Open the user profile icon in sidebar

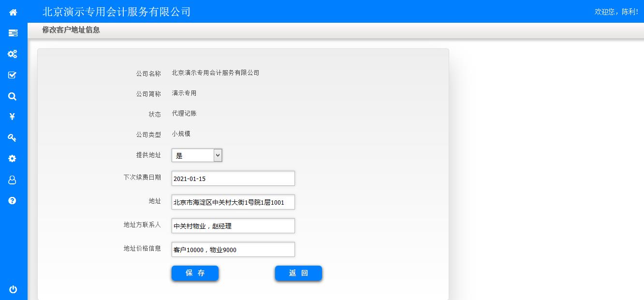(13, 180)
